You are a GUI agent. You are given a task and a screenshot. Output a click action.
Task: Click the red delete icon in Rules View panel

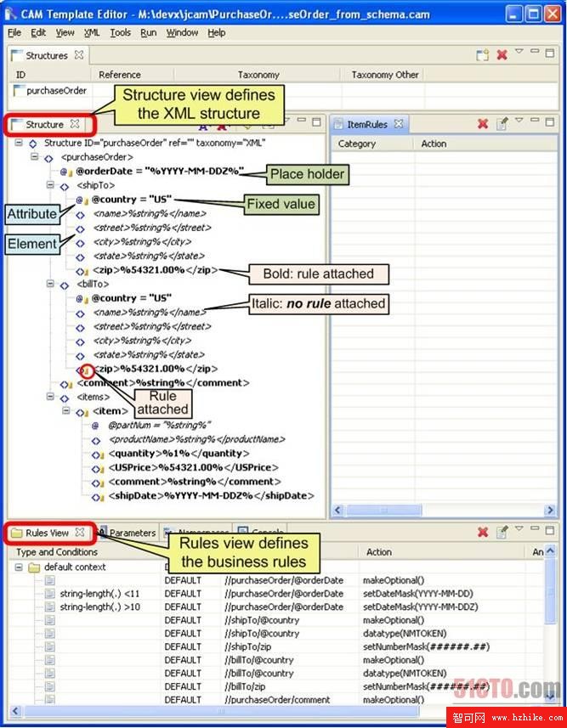click(483, 533)
